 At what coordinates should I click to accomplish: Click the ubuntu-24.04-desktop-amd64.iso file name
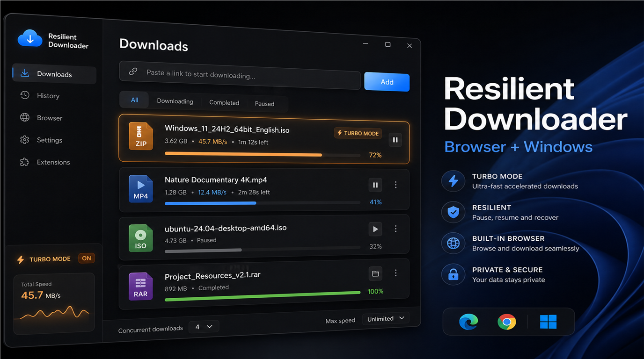pos(226,228)
